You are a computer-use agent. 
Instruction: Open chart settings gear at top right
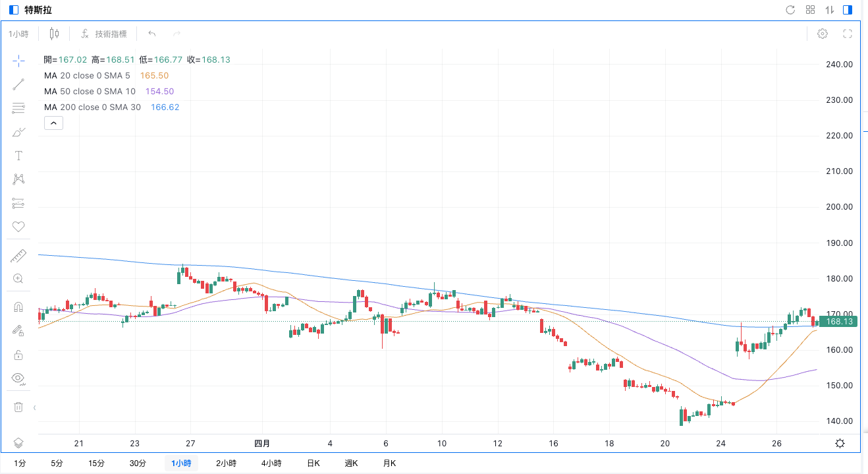coord(823,34)
